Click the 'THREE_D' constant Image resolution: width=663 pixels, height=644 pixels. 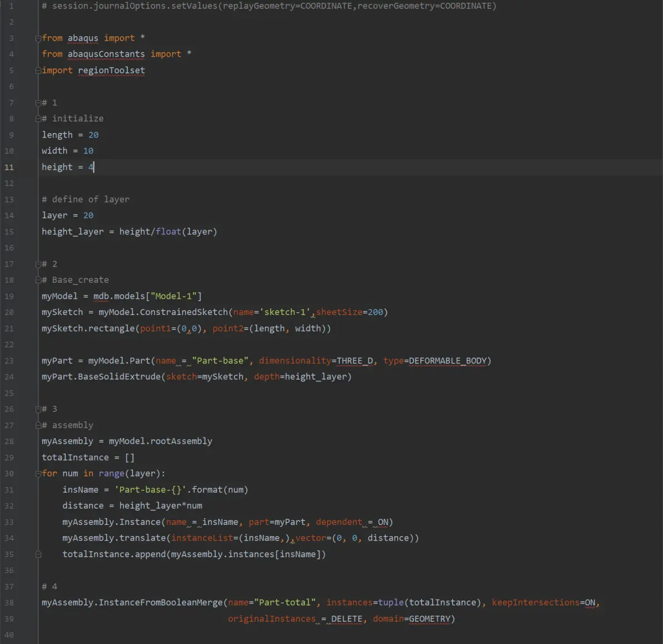click(x=355, y=361)
